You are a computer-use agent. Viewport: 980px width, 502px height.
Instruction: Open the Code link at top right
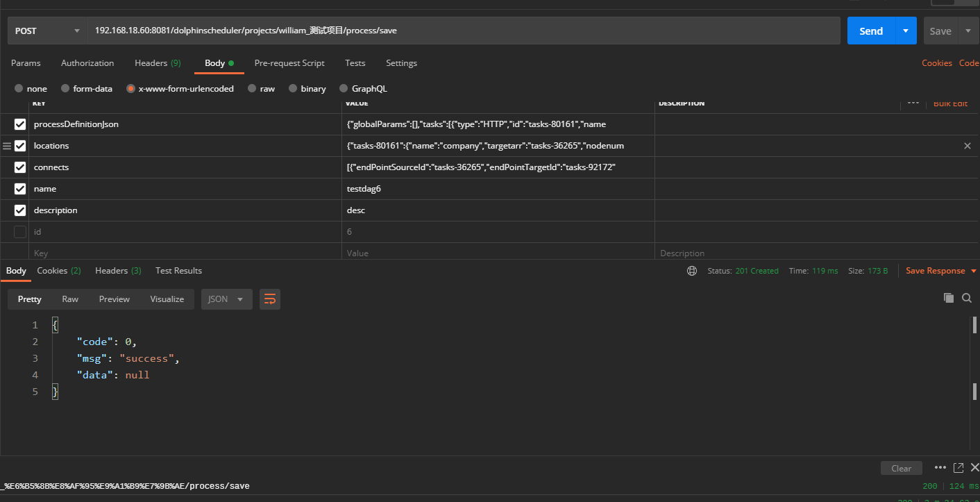[x=969, y=63]
